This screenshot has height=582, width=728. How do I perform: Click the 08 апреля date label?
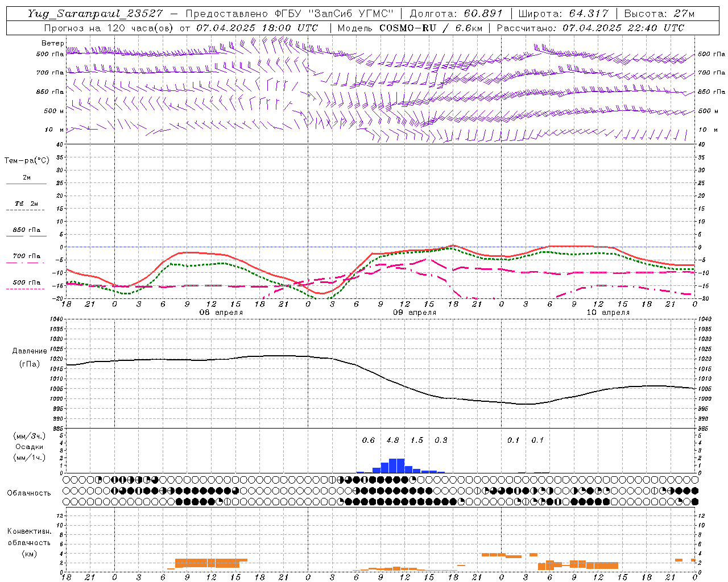[x=221, y=313]
